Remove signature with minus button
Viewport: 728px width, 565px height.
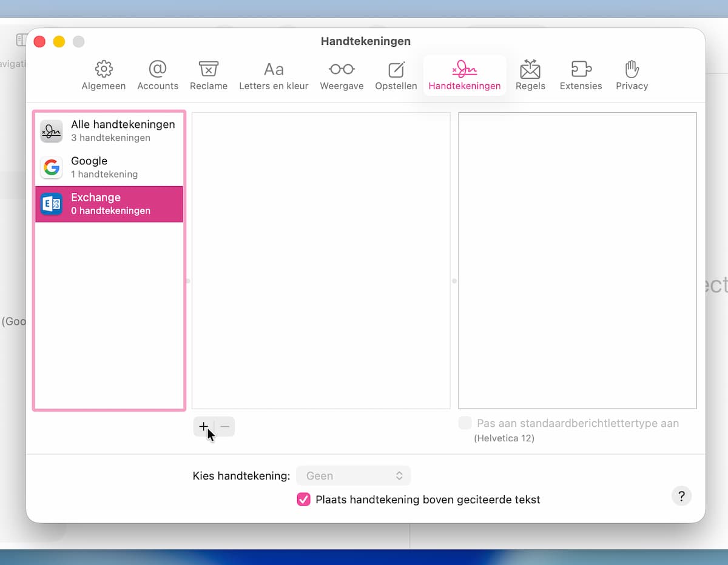click(x=225, y=427)
